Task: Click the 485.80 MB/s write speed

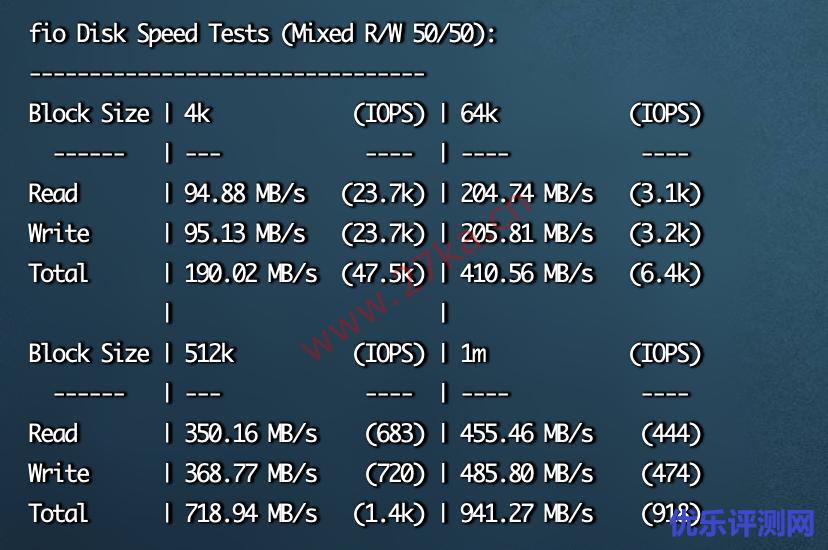Action: pyautogui.click(x=527, y=474)
